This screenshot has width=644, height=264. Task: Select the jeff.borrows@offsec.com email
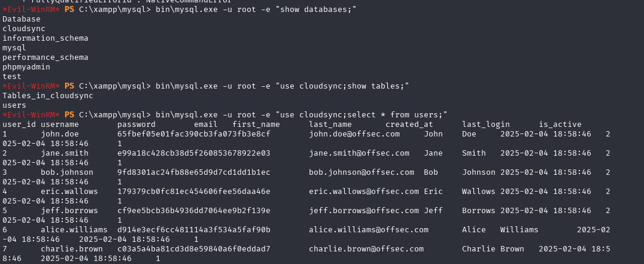(x=364, y=211)
